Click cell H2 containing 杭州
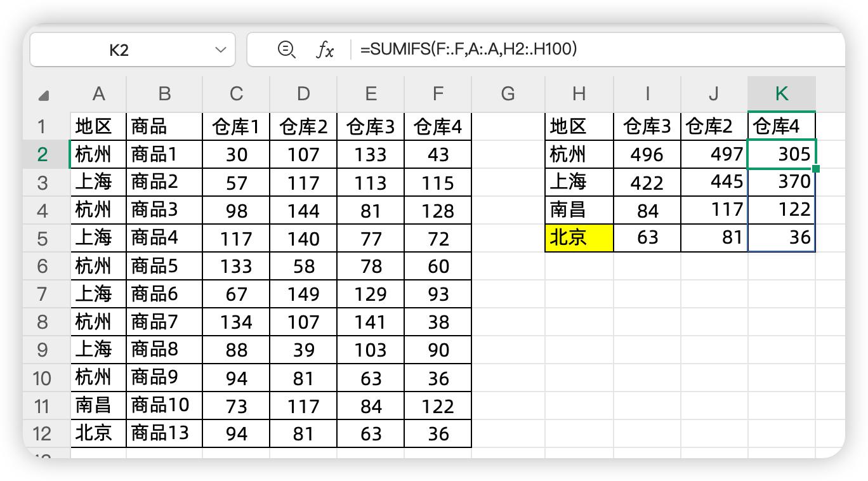868x481 pixels. click(579, 154)
